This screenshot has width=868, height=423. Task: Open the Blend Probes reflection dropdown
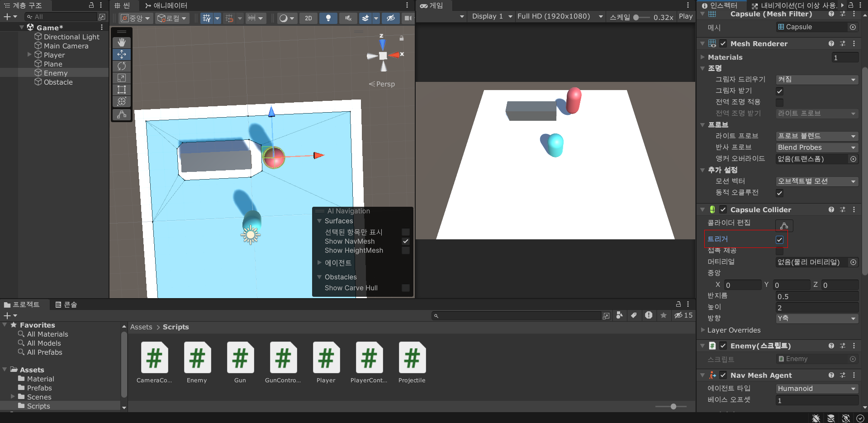point(817,147)
